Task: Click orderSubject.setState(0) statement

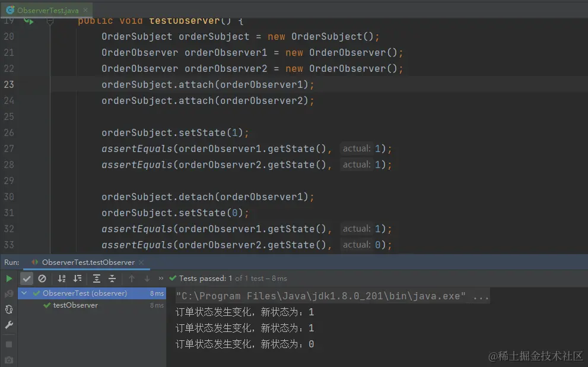Action: pyautogui.click(x=175, y=213)
